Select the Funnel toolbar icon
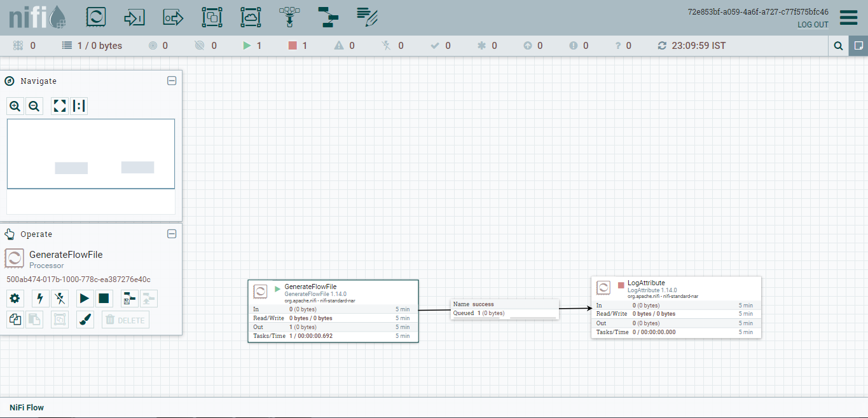 pyautogui.click(x=289, y=17)
